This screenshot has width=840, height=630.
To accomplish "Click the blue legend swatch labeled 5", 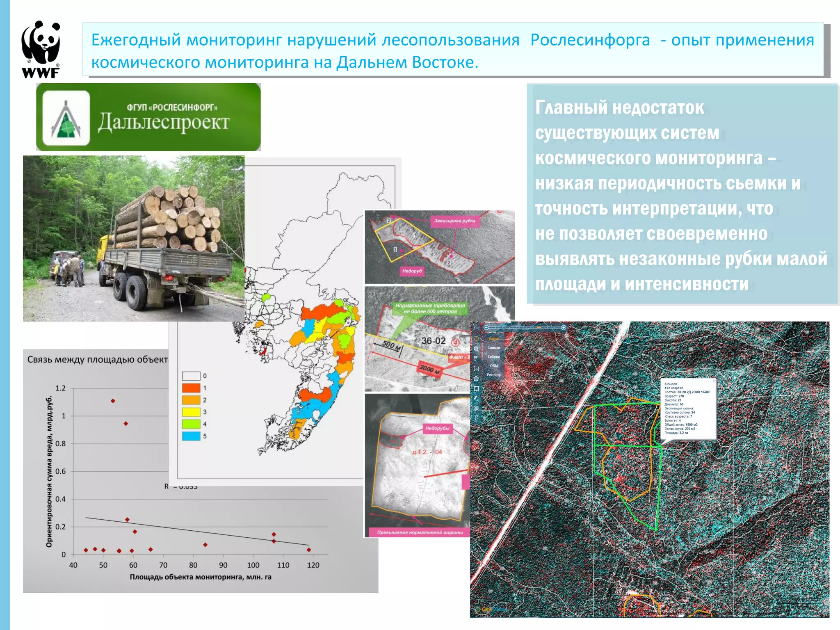I will (191, 436).
